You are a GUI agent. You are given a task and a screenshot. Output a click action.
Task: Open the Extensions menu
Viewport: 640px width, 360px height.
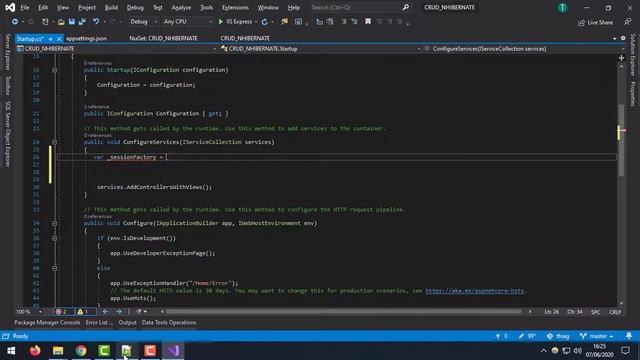pos(235,7)
